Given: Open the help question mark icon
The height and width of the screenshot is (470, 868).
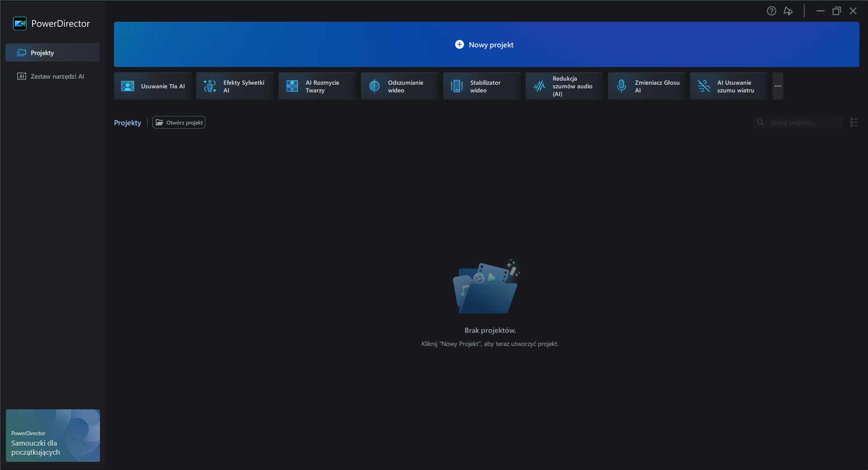Looking at the screenshot, I should tap(772, 11).
